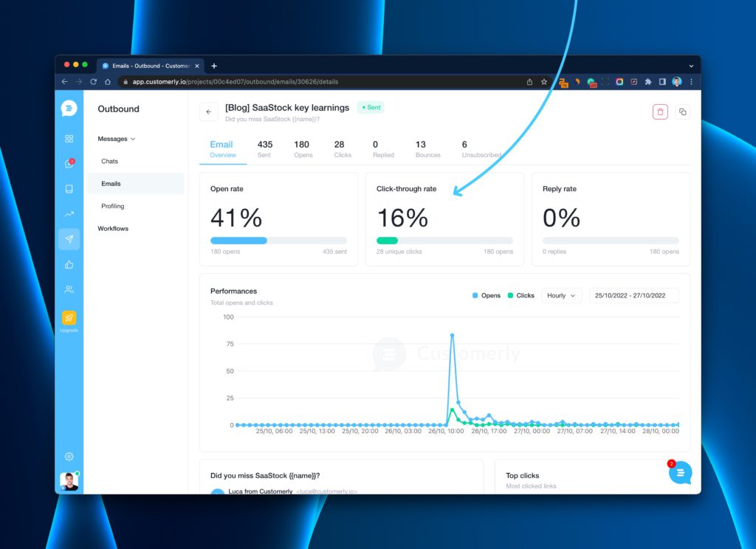The image size is (756, 549).
Task: Click the 0% reply rate value
Action: click(561, 218)
